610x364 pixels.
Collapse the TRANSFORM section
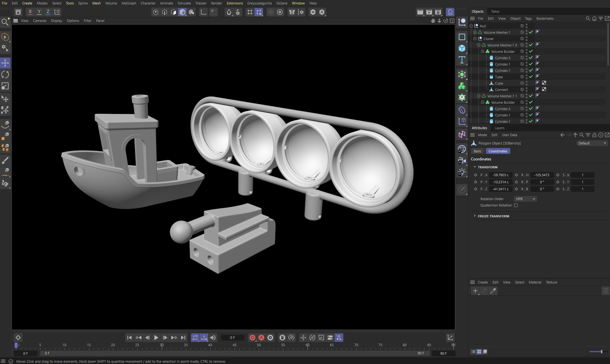475,167
